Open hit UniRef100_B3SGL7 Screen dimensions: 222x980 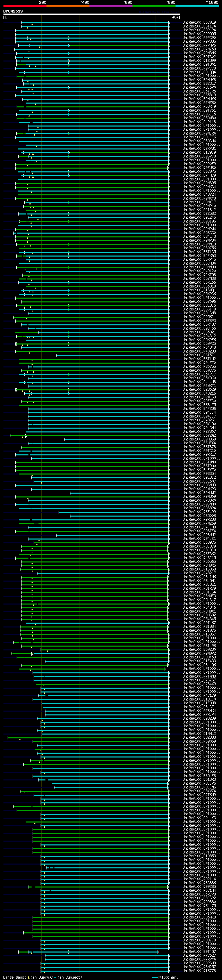199,84
